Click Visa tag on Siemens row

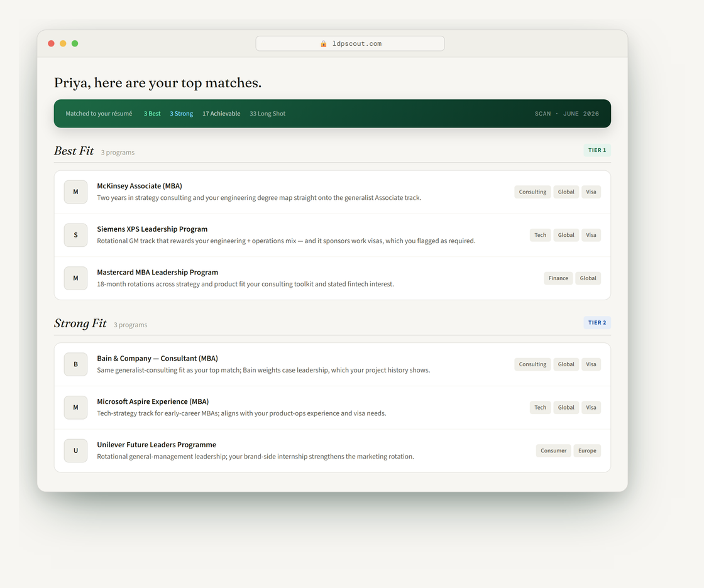(x=591, y=235)
